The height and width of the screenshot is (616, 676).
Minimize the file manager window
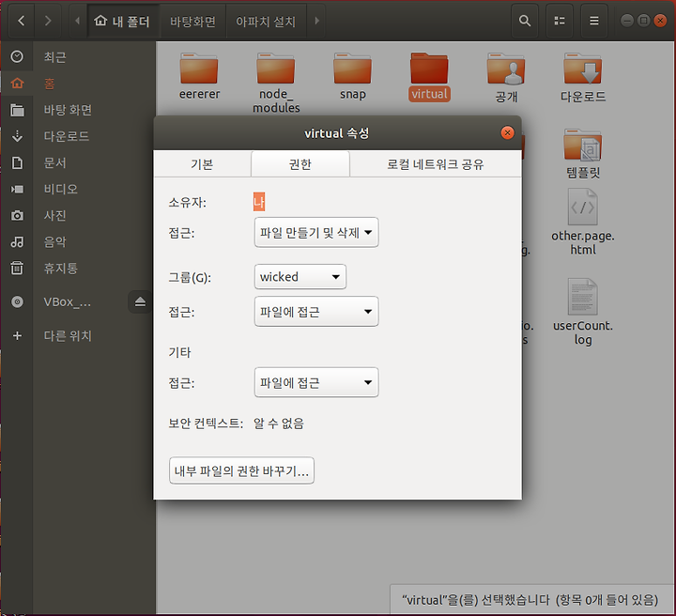pos(627,21)
